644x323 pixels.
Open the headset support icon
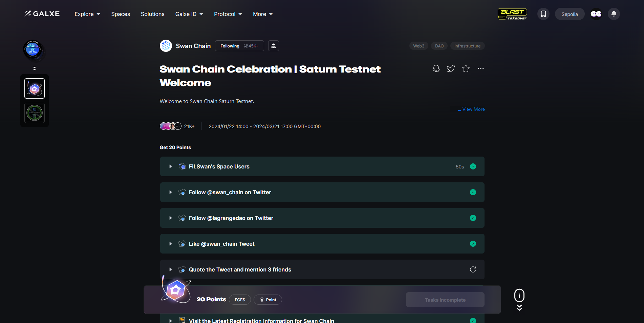[x=436, y=69]
